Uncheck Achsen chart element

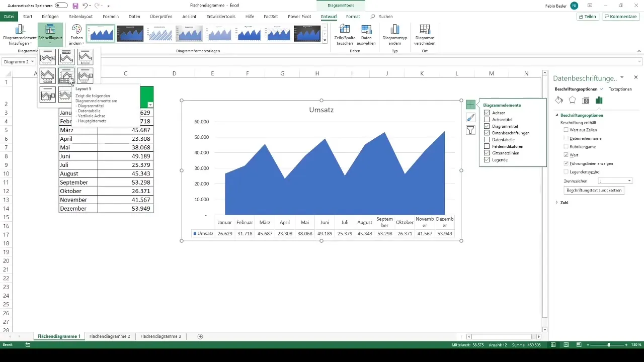click(x=487, y=113)
